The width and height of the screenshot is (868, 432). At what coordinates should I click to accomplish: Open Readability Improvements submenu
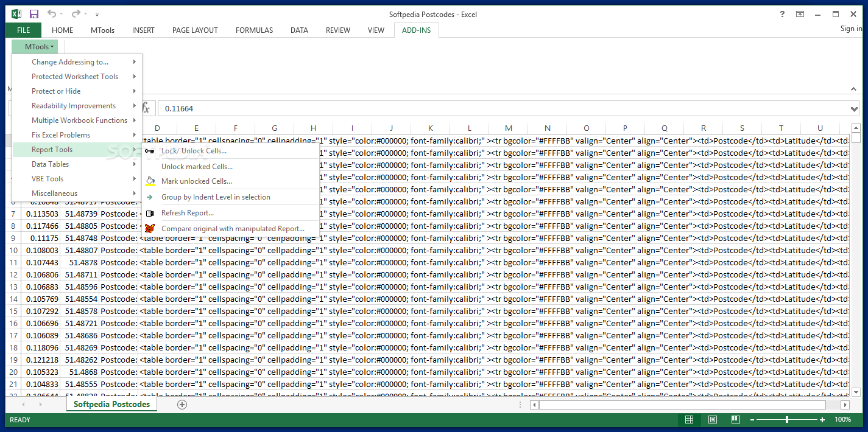click(77, 105)
